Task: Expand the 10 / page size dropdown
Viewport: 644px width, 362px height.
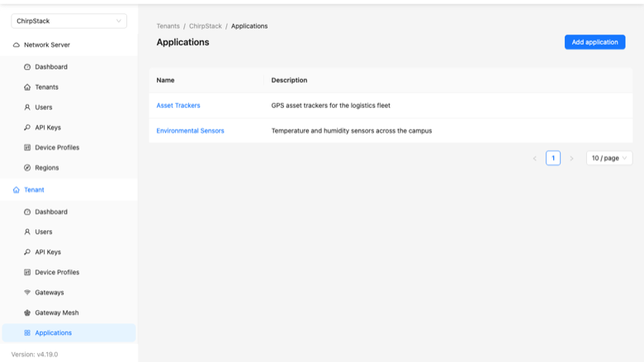Action: point(609,157)
